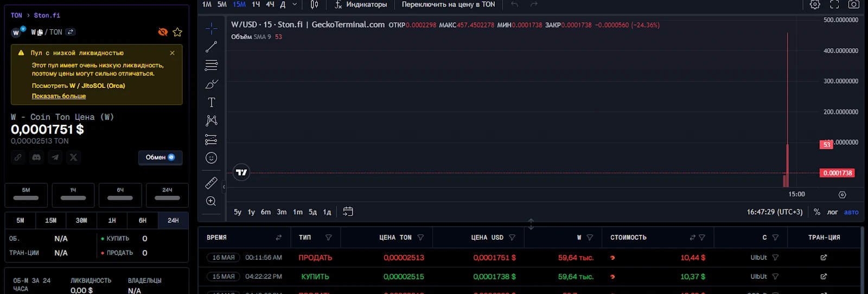Click the 6Ч price change card
The width and height of the screenshot is (868, 294).
click(x=120, y=195)
